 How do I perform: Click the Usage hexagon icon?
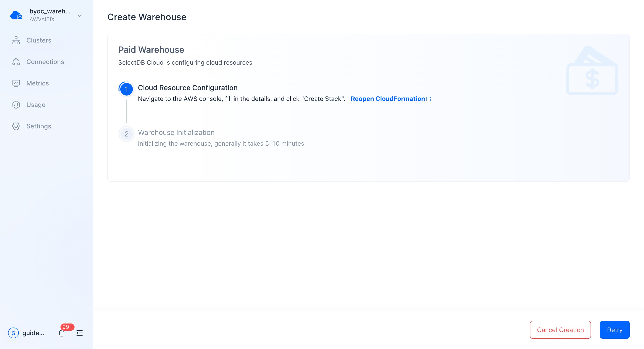(16, 104)
